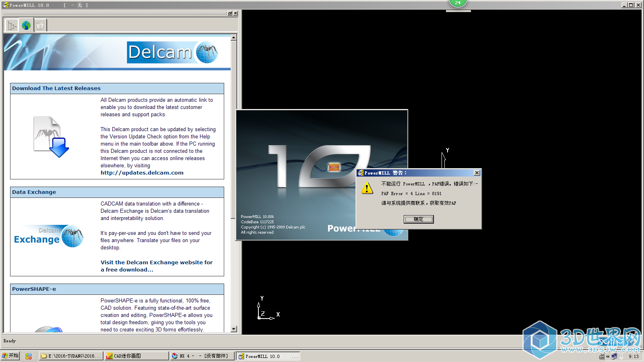Screen dimensions: 644x362
Task: Click the Download The Latest Releases heading
Action: tap(56, 88)
